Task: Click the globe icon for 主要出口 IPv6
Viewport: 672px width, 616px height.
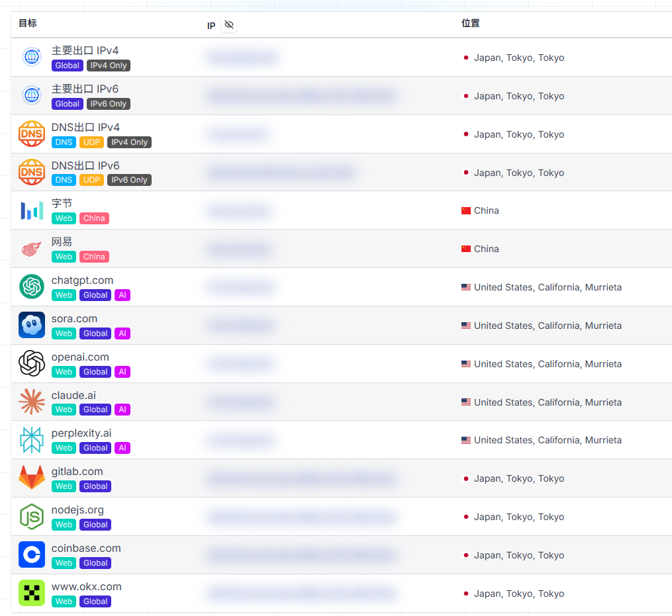Action: click(x=32, y=95)
